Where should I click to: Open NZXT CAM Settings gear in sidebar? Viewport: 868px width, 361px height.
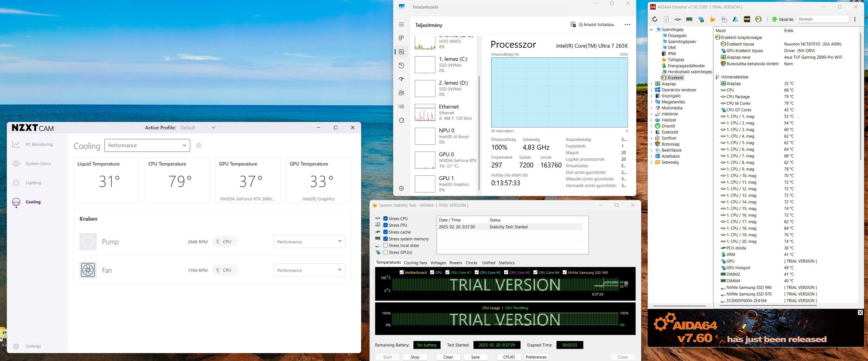16,346
